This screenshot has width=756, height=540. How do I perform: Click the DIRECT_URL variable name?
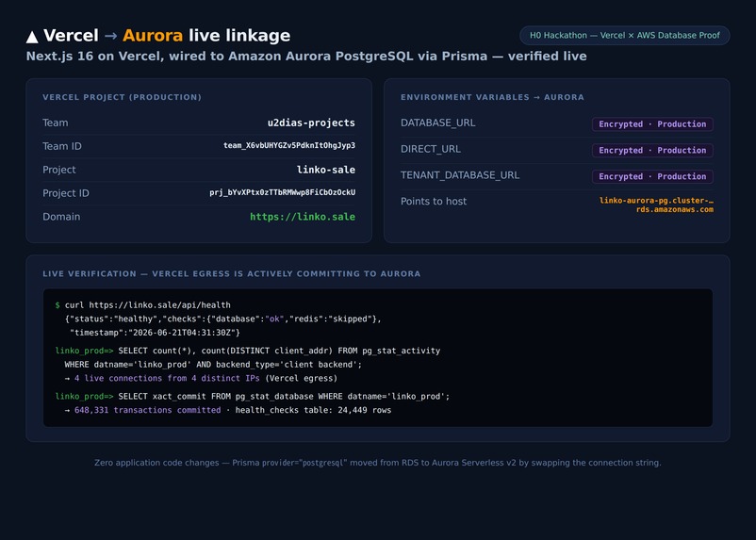point(431,149)
